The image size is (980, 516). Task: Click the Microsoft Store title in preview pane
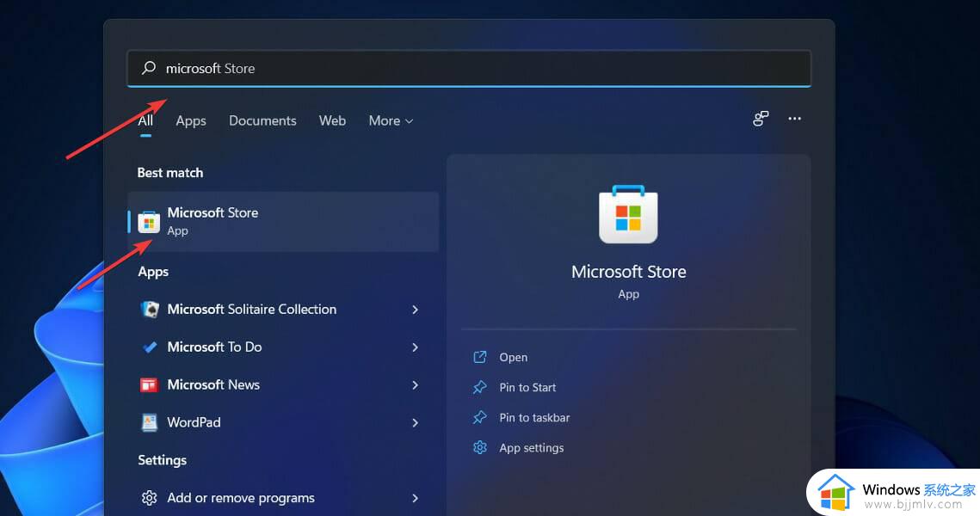point(629,272)
